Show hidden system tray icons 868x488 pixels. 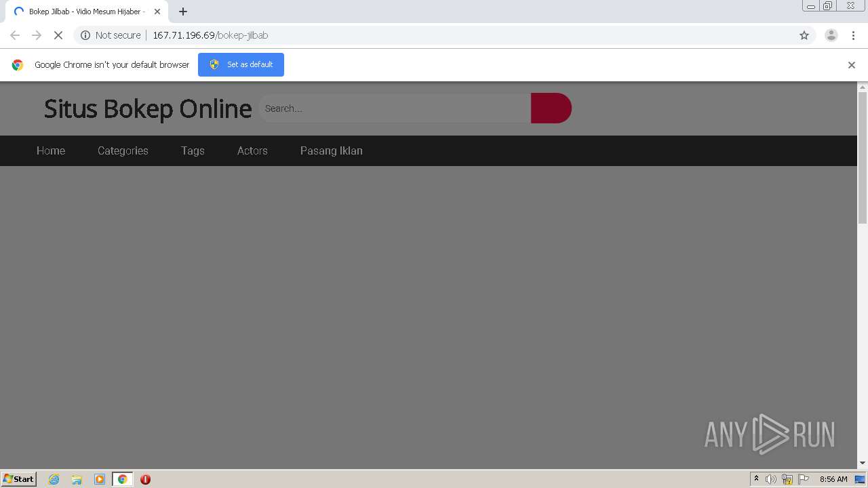click(x=756, y=479)
